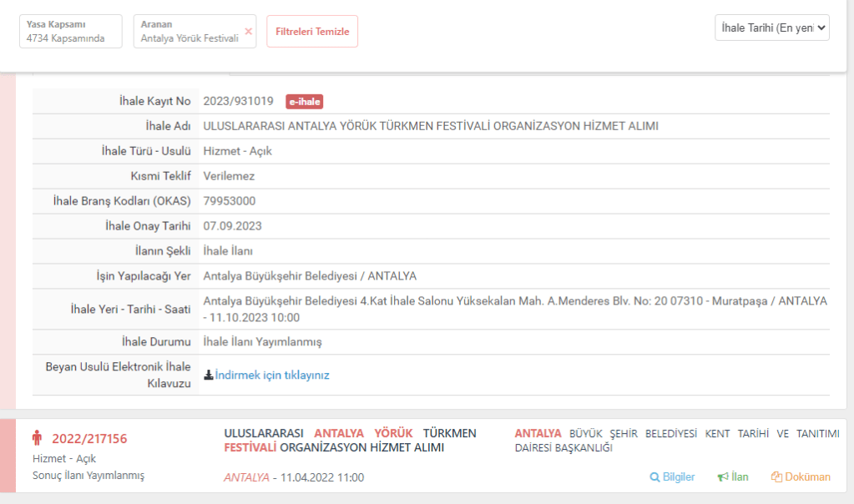Open the green İlan link

(740, 477)
